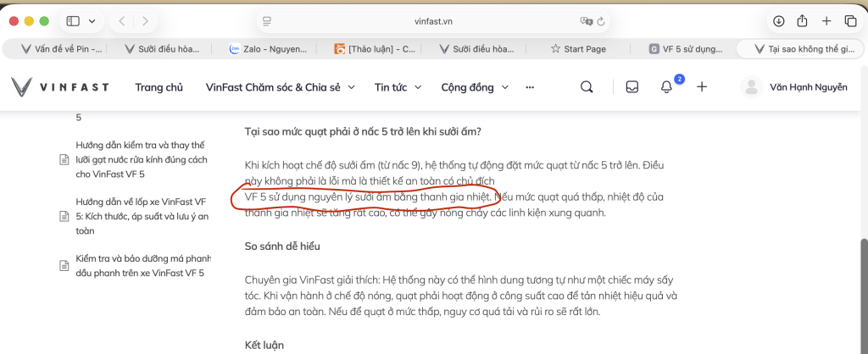
Task: Click heading 'So sánh dễ hiểu'
Action: coord(282,246)
